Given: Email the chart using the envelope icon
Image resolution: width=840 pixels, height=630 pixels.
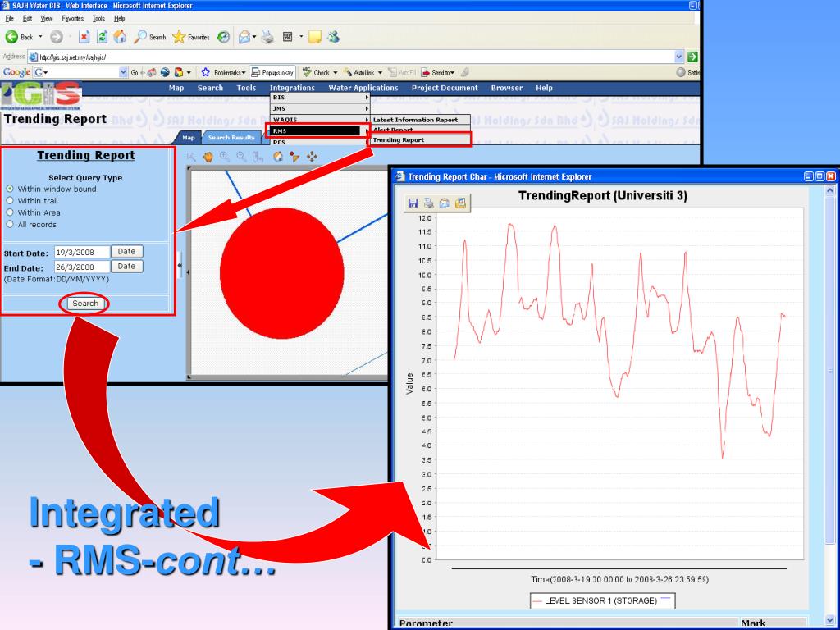Looking at the screenshot, I should 444,203.
